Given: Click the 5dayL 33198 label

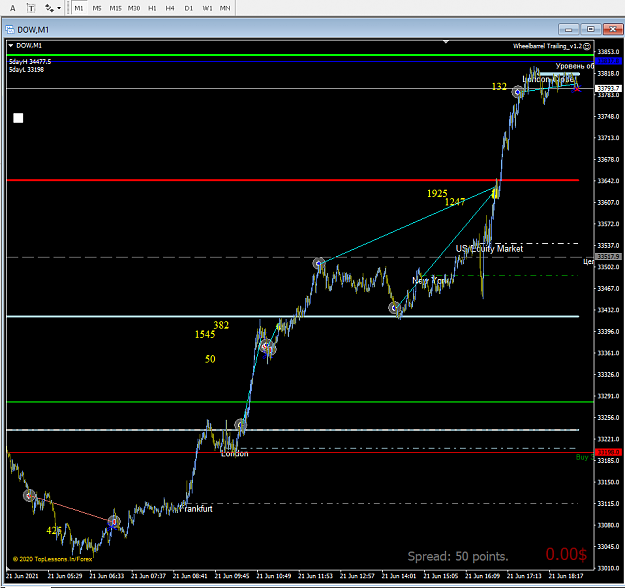Looking at the screenshot, I should point(26,69).
